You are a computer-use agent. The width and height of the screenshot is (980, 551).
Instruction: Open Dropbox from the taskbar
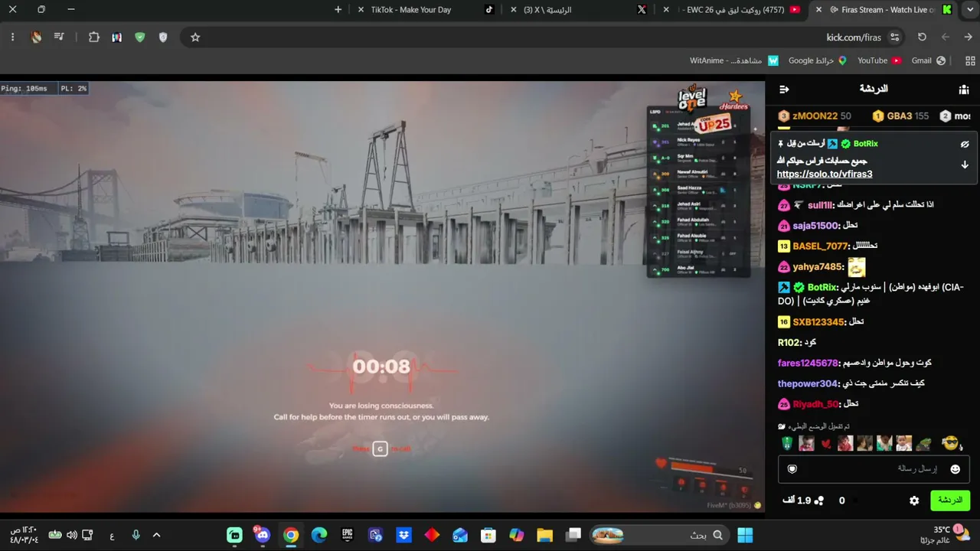[403, 535]
